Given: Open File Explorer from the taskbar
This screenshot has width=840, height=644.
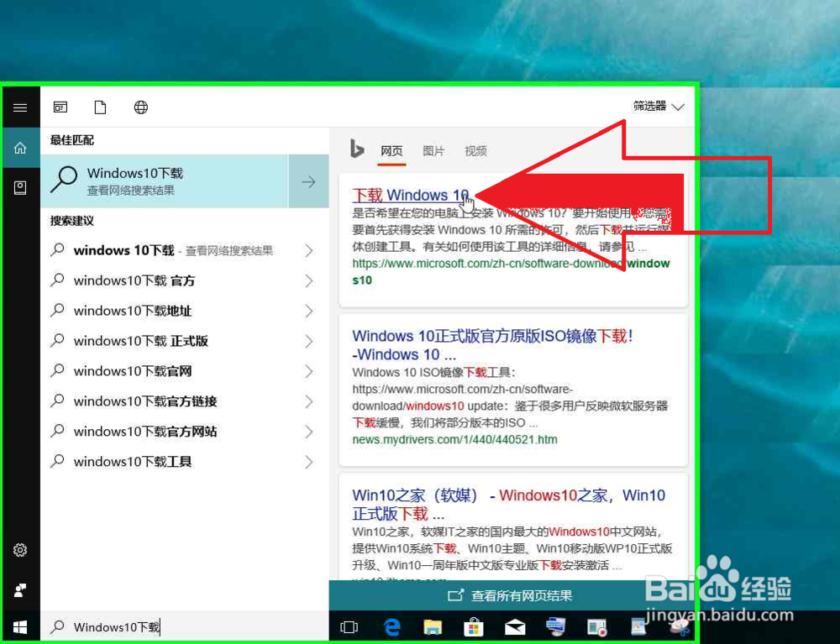Looking at the screenshot, I should 433,627.
